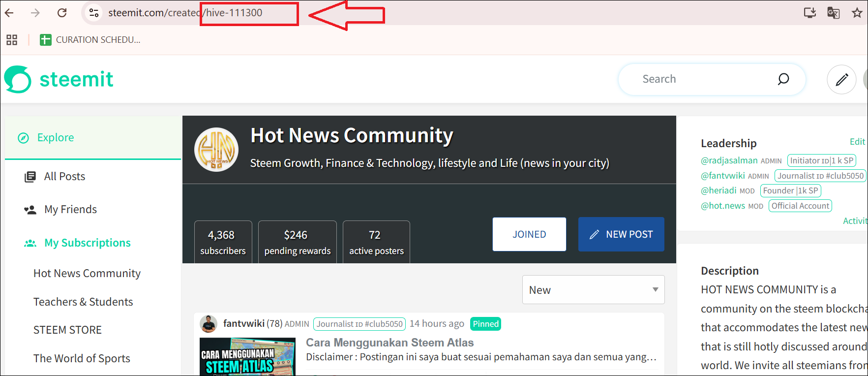Click fantvwiki author name on post
Viewport: 868px width, 376px height.
pos(244,324)
